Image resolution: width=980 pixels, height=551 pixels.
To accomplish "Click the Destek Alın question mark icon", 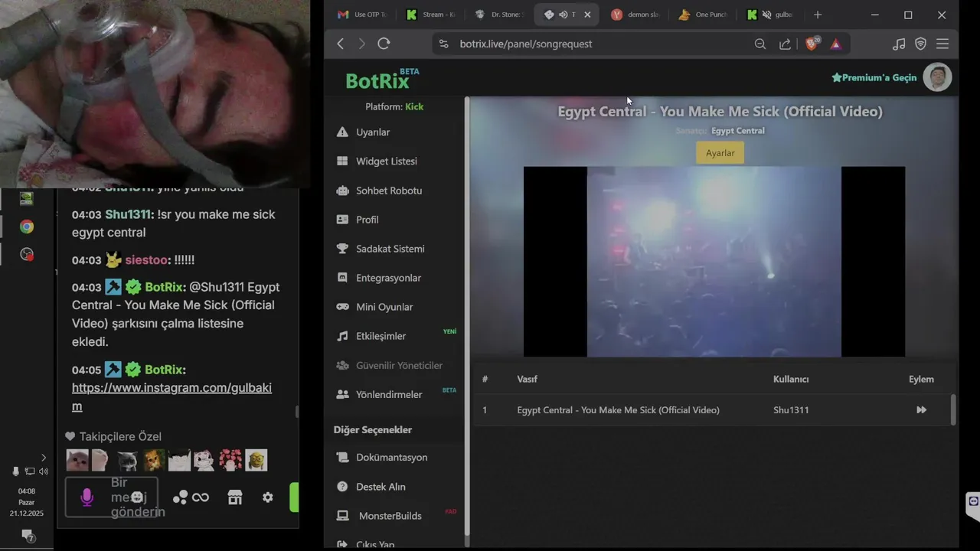I will pos(342,487).
